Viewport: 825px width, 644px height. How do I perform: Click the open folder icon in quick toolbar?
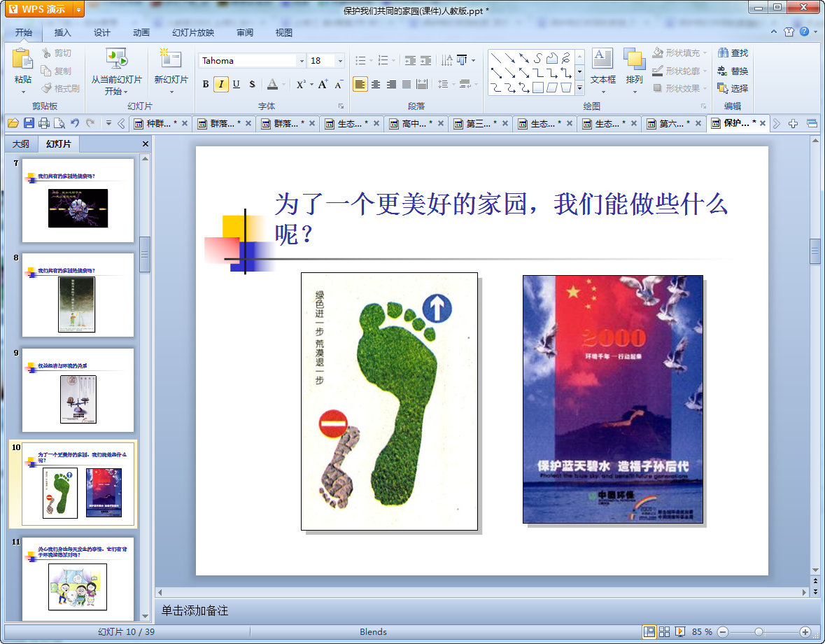coord(13,123)
